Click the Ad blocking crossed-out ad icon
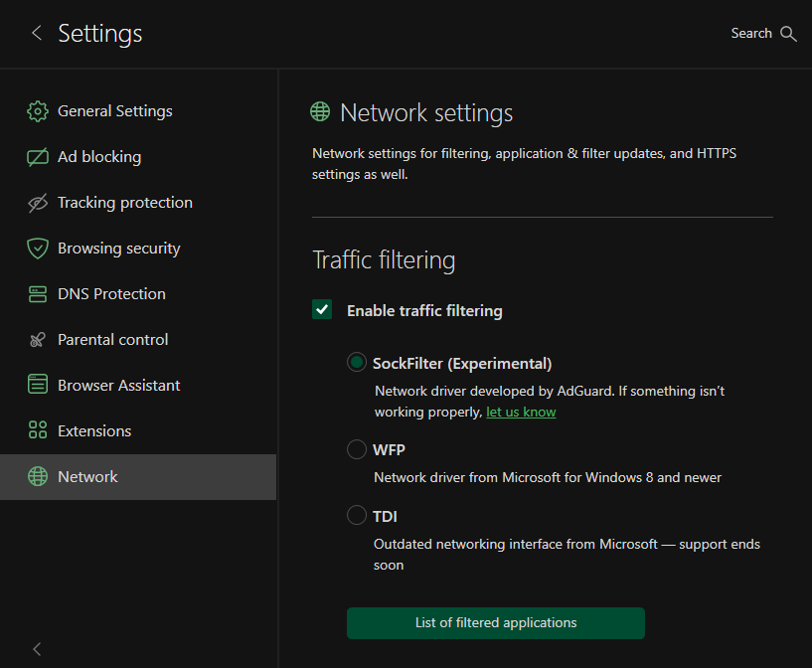The height and width of the screenshot is (668, 812). tap(37, 156)
